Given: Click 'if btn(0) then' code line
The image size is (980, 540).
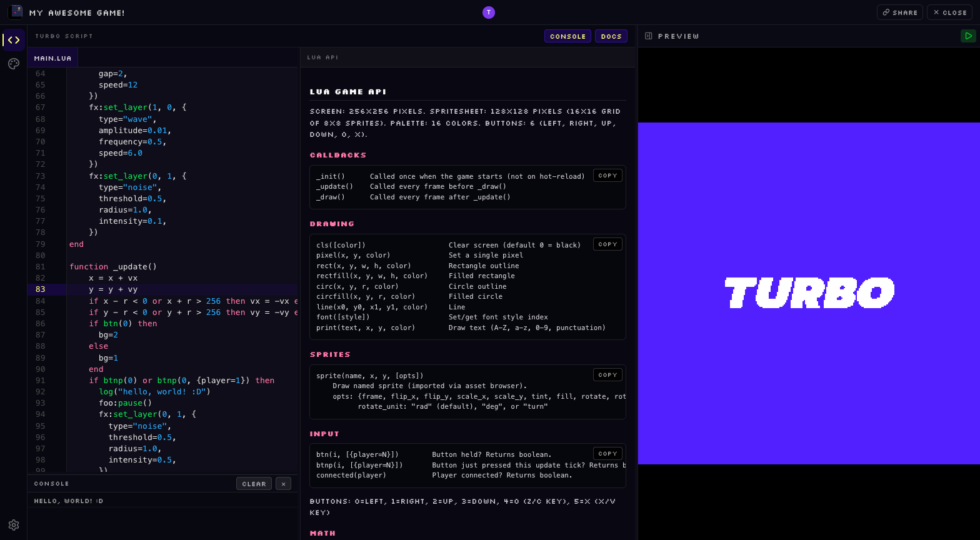Looking at the screenshot, I should (x=123, y=323).
